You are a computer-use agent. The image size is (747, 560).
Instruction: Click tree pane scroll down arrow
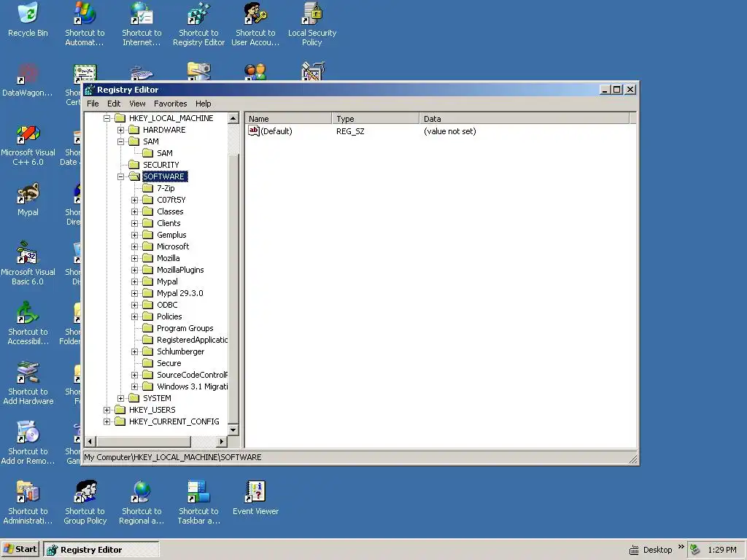(x=233, y=429)
